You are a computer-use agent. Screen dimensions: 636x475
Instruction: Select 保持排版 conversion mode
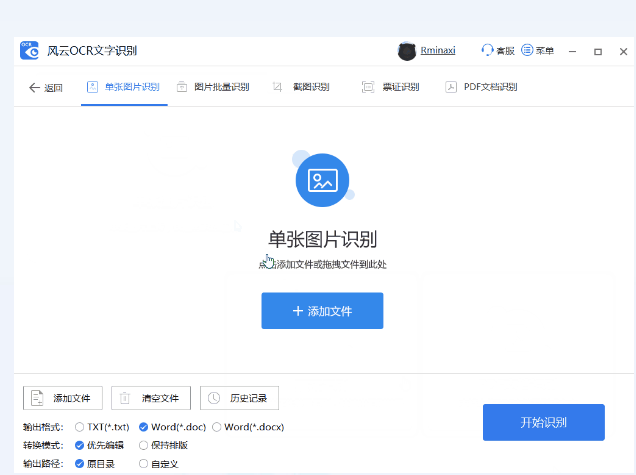pyautogui.click(x=163, y=445)
